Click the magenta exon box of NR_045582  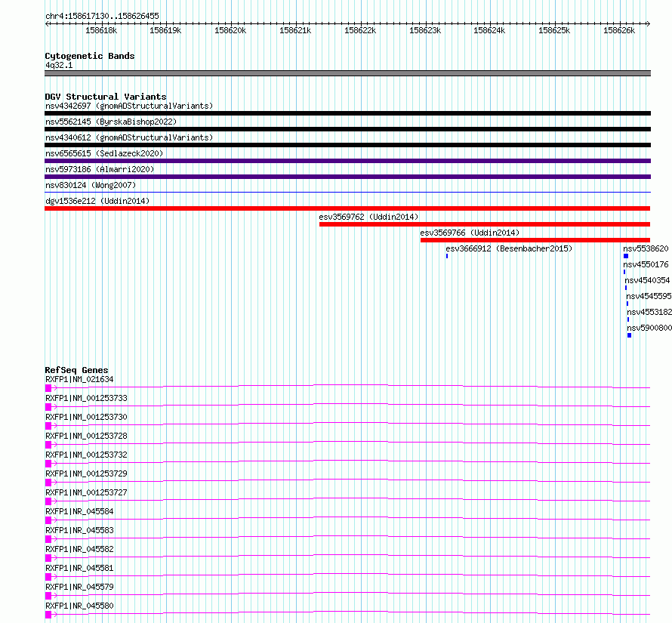click(48, 558)
